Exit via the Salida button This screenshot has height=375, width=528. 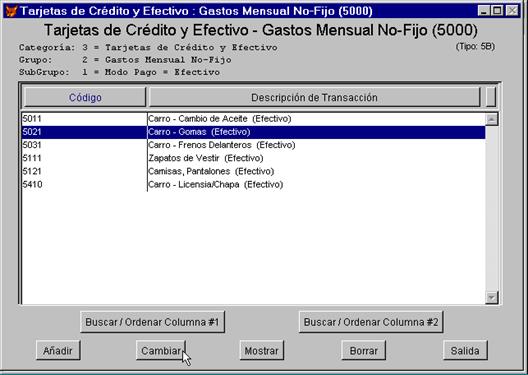[x=465, y=350]
